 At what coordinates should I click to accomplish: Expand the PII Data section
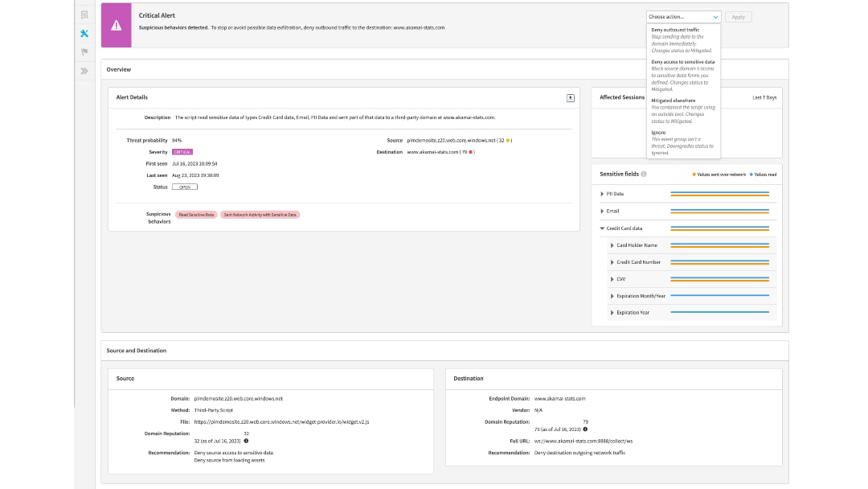603,193
